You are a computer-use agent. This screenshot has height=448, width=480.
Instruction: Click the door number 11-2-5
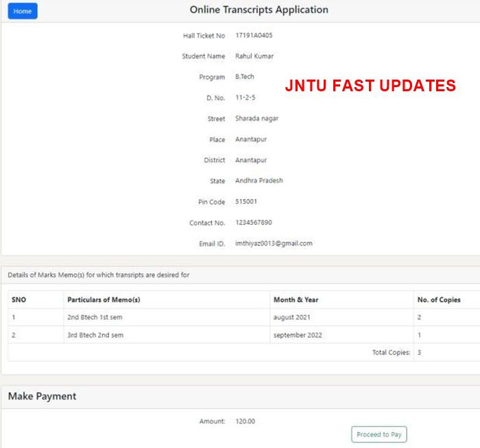pyautogui.click(x=245, y=98)
